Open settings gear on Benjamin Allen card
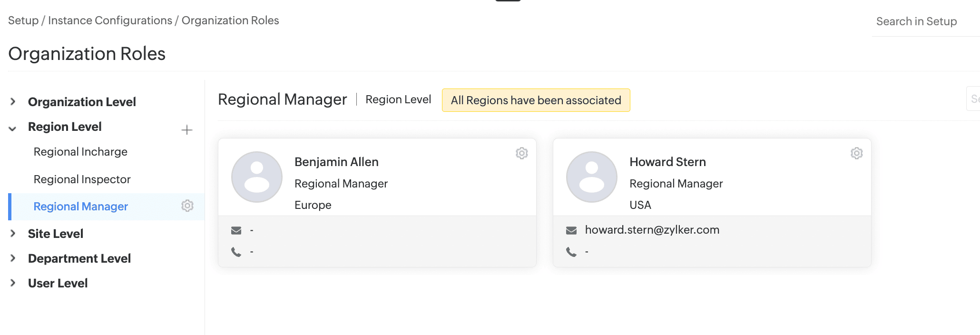 tap(522, 153)
